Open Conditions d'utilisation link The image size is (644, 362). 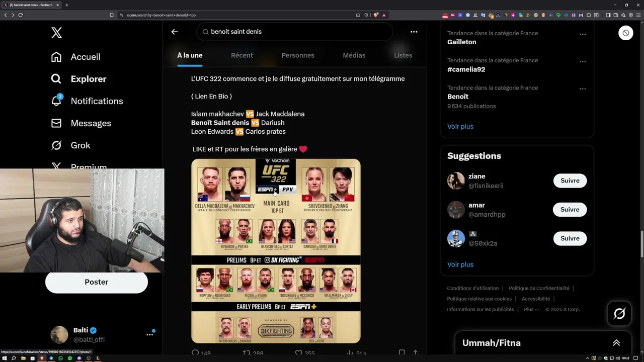(473, 288)
